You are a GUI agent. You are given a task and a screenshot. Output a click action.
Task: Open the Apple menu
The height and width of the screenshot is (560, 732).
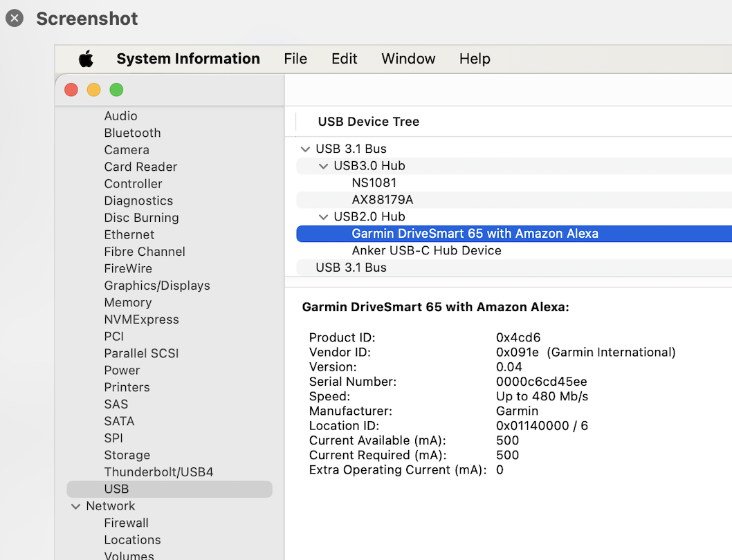[86, 59]
